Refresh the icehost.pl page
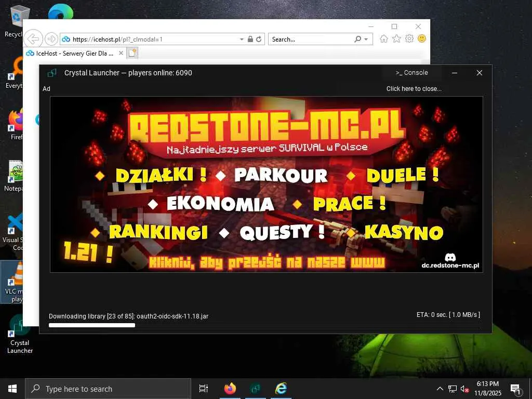Image resolution: width=532 pixels, height=399 pixels. click(259, 39)
